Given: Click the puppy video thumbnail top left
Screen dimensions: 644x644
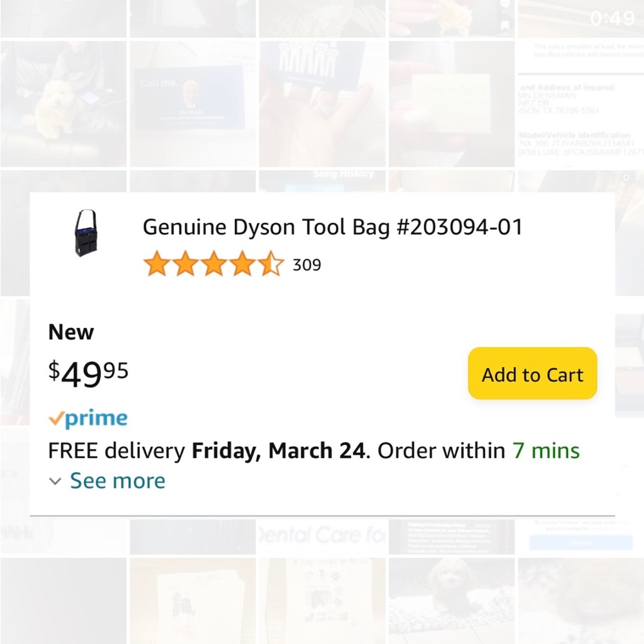Looking at the screenshot, I should coord(62,103).
